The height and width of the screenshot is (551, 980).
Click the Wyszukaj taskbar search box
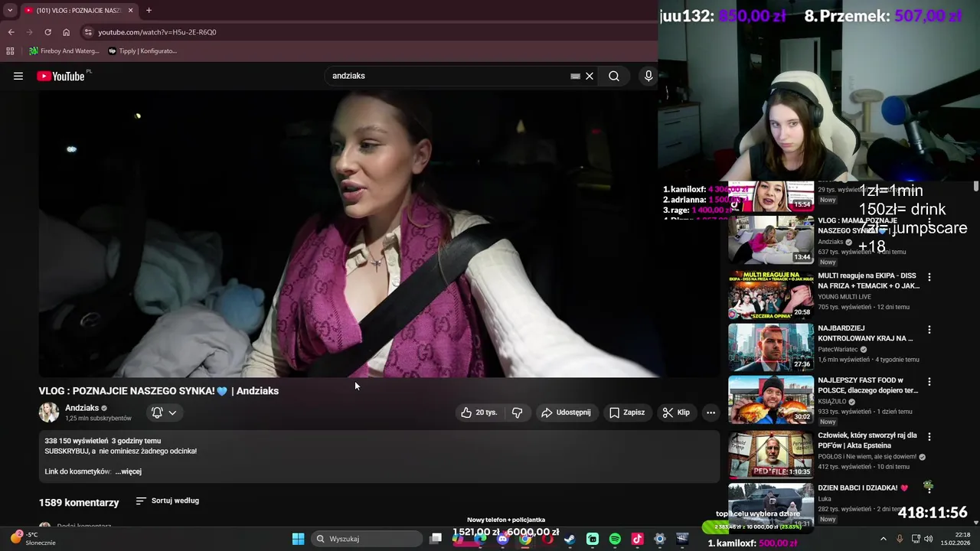[367, 539]
